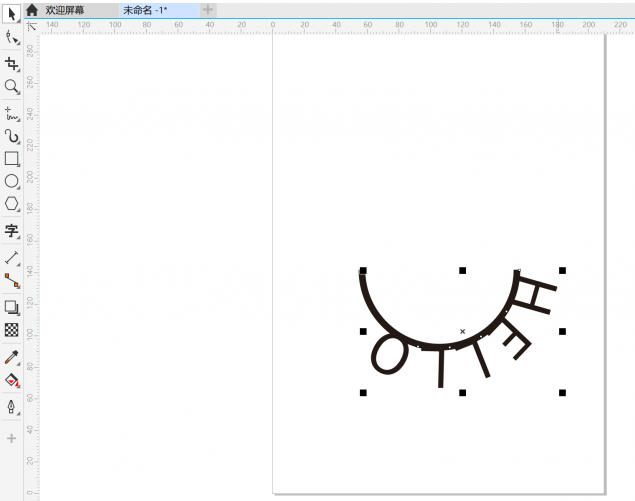Pick the Rectangle tool
The width and height of the screenshot is (635, 501).
(12, 158)
